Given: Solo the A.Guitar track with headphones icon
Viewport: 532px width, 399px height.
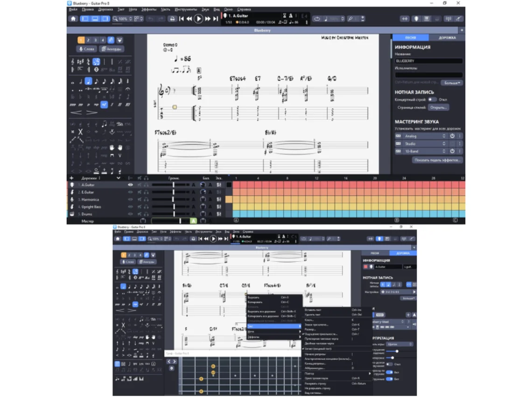Looking at the screenshot, I should (x=146, y=185).
